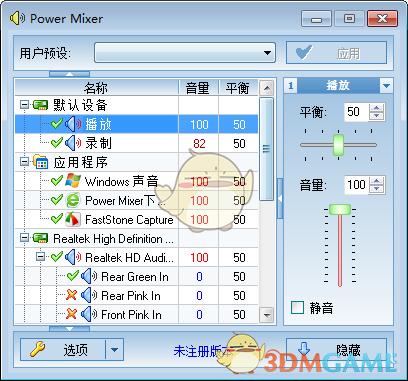Click the number 1 tab in the side panel
408x381 pixels.
291,86
